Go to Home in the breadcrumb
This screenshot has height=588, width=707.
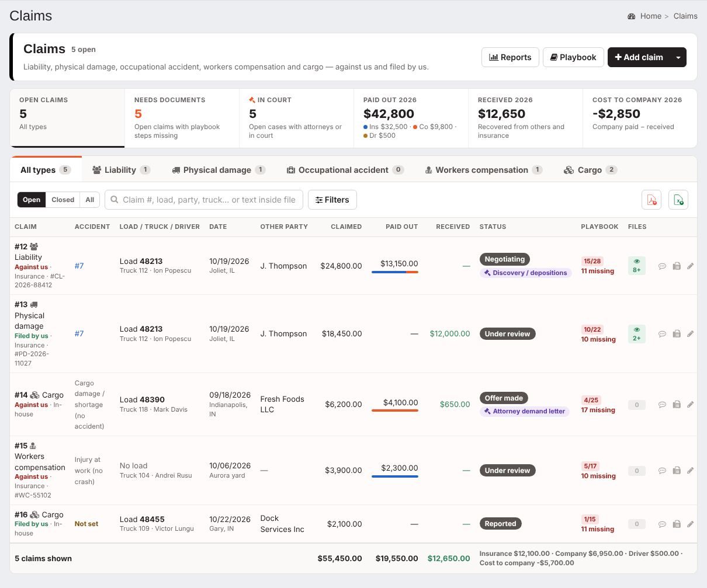(650, 16)
